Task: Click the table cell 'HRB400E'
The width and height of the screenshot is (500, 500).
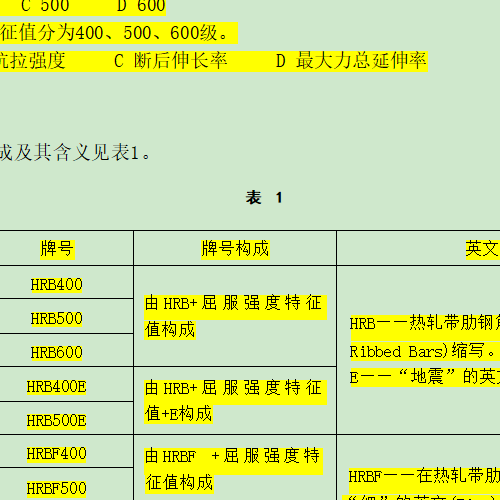Action: (x=56, y=387)
